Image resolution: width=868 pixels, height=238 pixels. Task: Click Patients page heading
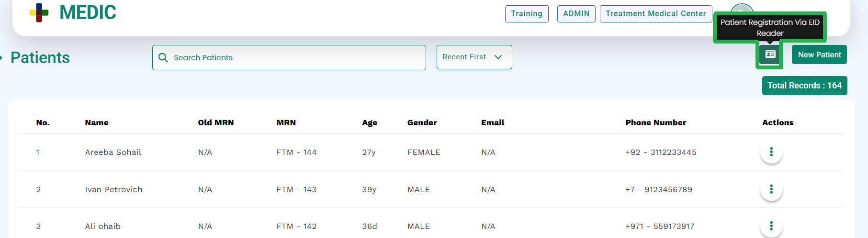coord(40,57)
